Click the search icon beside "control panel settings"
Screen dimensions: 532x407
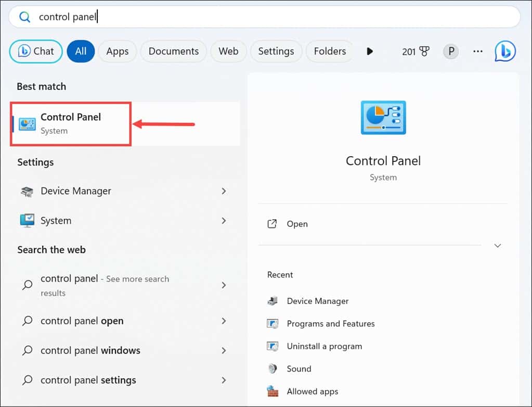coord(27,380)
